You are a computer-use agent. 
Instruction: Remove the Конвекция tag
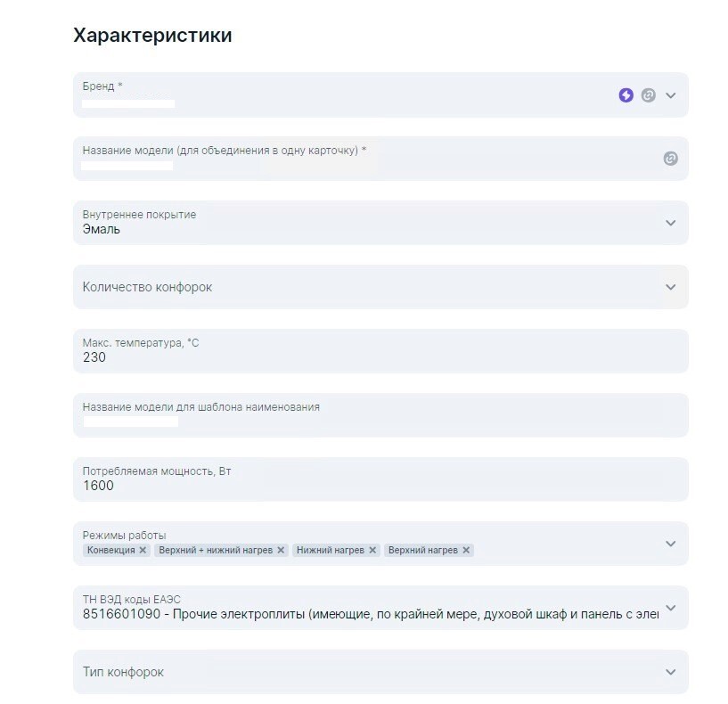[x=143, y=550]
